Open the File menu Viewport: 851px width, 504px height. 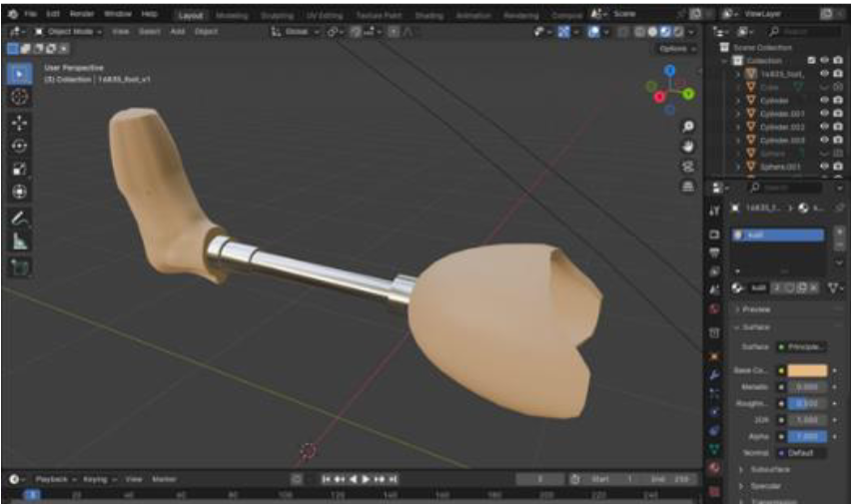[x=30, y=14]
